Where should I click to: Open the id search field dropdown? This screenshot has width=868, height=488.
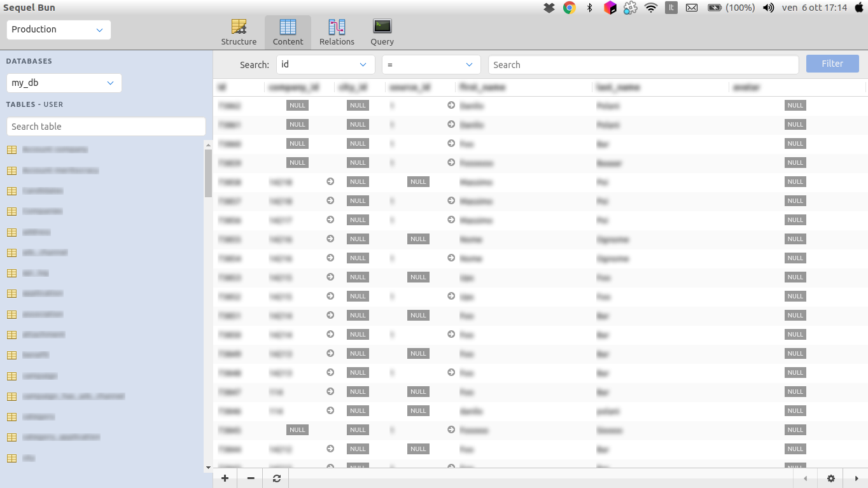tap(325, 65)
